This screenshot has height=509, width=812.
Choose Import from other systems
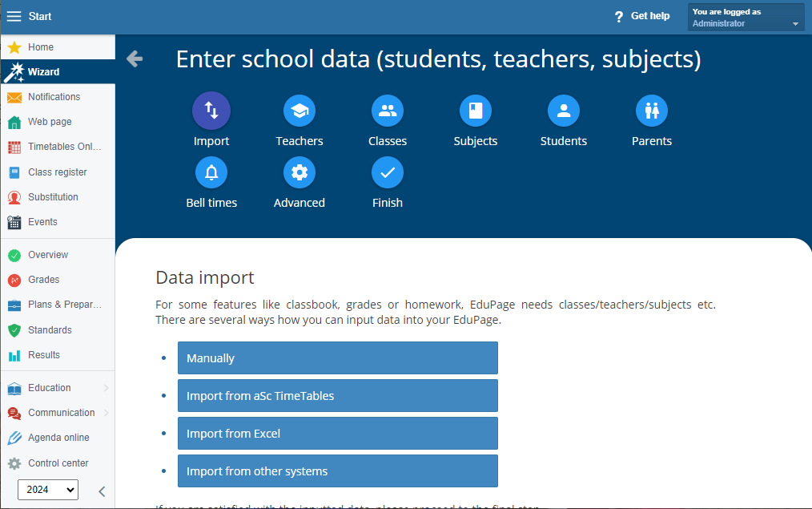[x=338, y=471]
